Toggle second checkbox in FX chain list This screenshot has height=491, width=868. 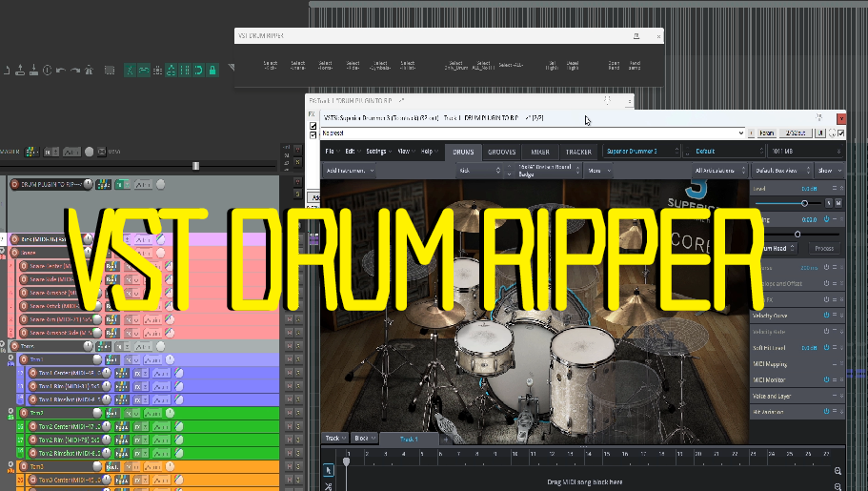point(313,134)
